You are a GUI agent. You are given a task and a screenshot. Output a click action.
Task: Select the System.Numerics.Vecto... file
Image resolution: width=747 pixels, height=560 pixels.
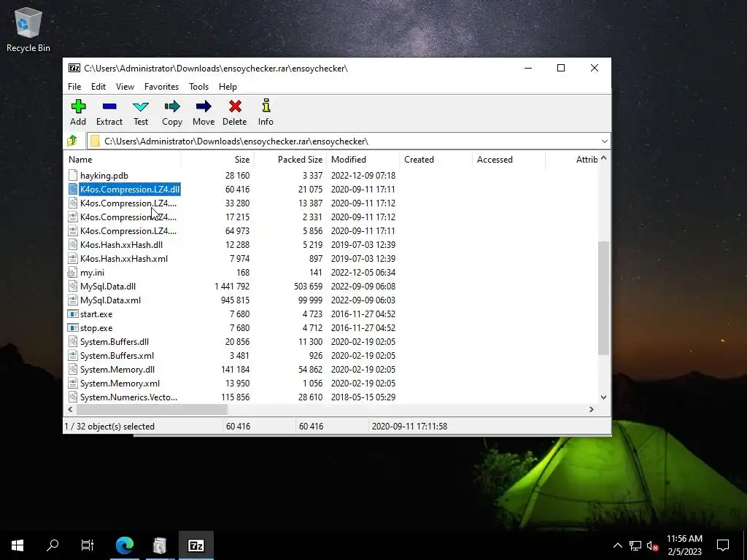128,397
